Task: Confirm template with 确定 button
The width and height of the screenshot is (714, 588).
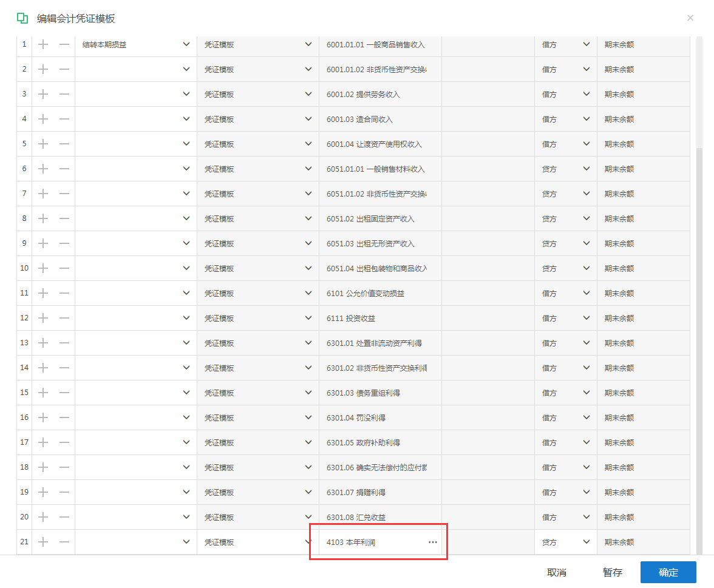Action: coord(668,572)
